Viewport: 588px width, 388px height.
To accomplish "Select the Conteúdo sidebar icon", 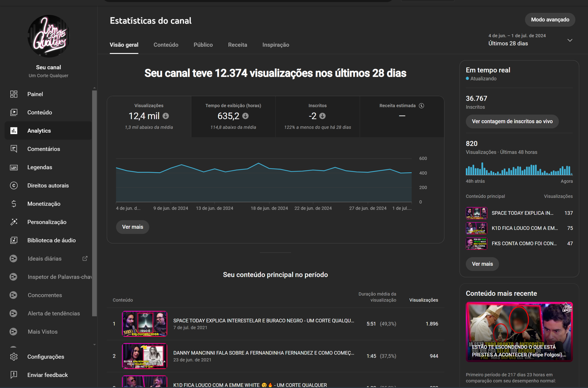I will click(14, 112).
